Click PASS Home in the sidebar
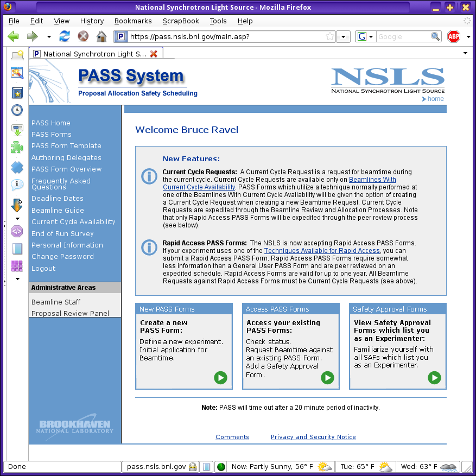This screenshot has width=476, height=476. tap(50, 123)
